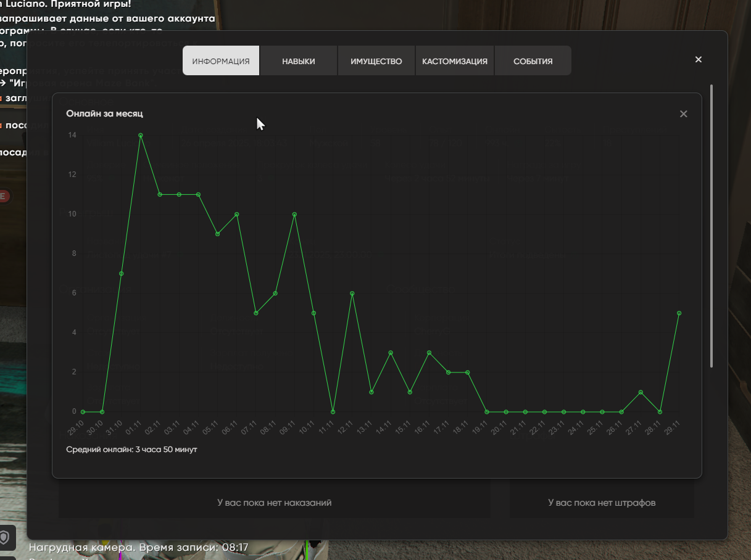The width and height of the screenshot is (751, 560).
Task: Click the Онлайн за месяц title
Action: [104, 113]
